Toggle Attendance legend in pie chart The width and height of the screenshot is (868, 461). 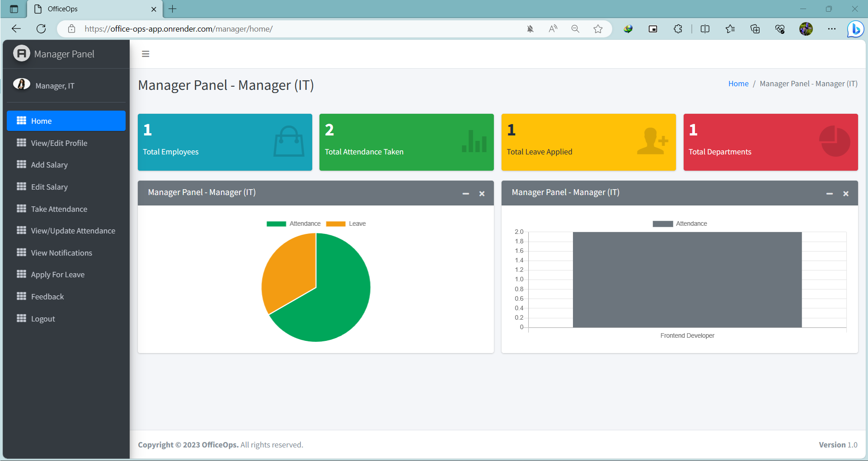point(293,224)
